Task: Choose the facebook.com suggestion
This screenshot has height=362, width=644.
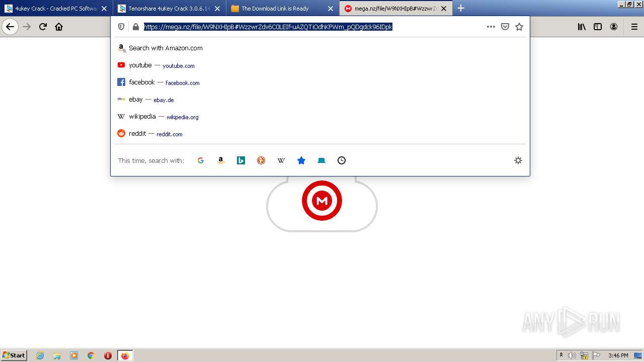Action: coord(320,82)
